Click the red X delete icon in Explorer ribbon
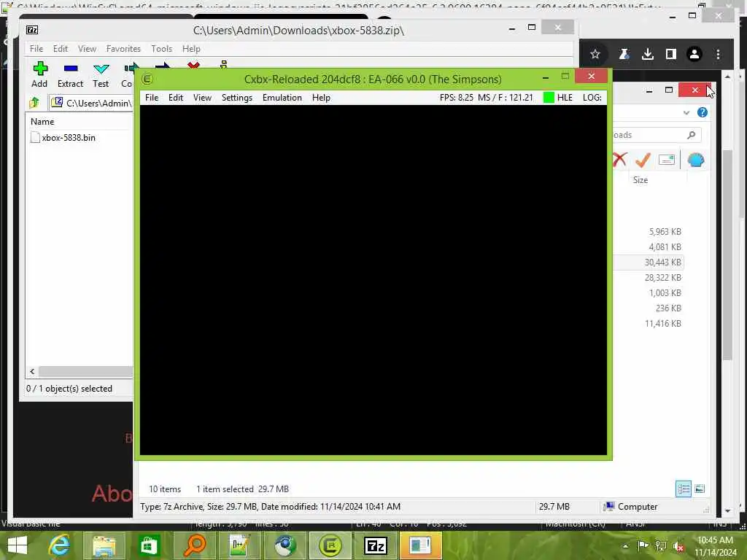The image size is (747, 560). [619, 160]
